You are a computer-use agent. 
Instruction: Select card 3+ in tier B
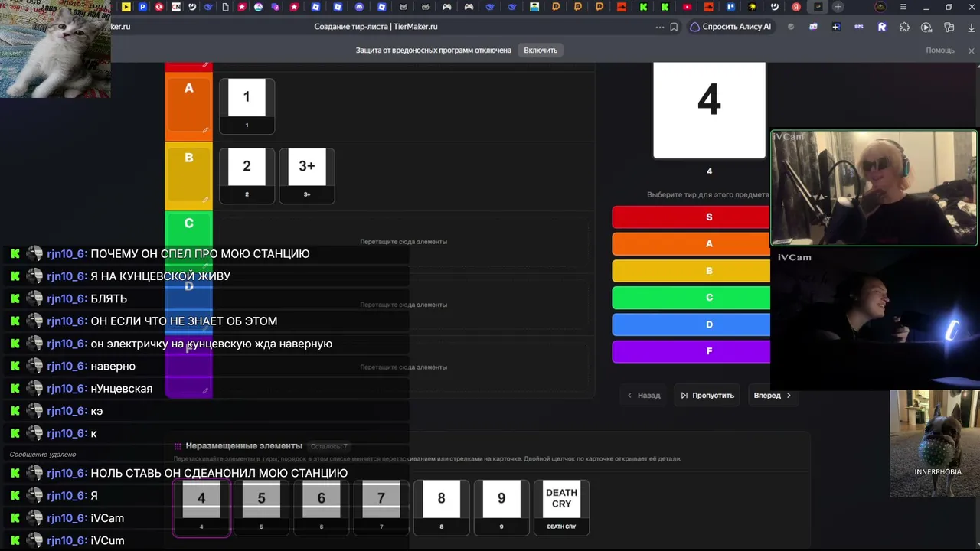307,175
